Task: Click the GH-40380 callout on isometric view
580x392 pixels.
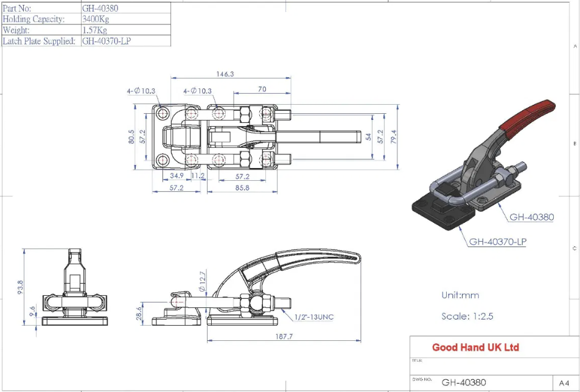Action: click(531, 217)
